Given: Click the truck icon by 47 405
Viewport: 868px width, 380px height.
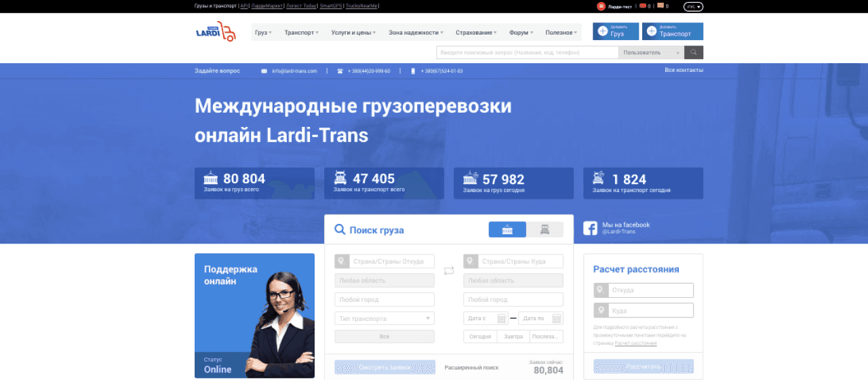Looking at the screenshot, I should (340, 178).
